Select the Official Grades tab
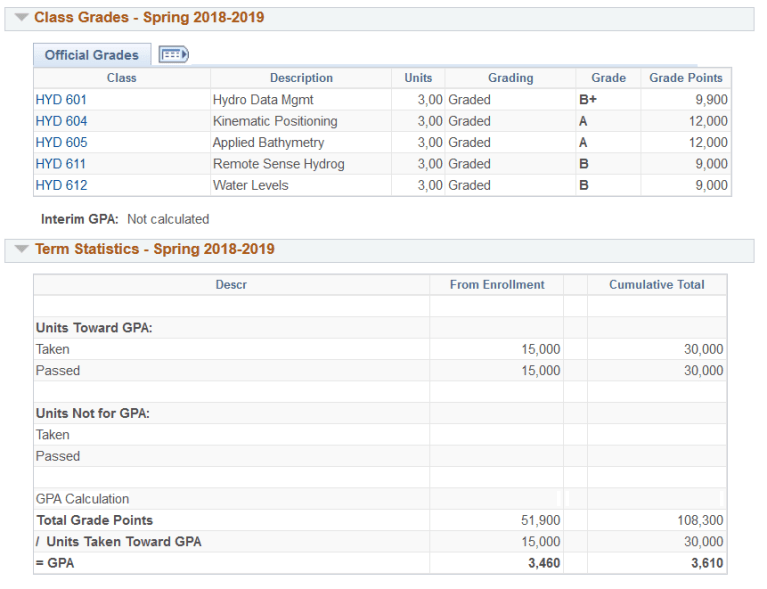Viewport: 767px width, 589px height. [92, 55]
